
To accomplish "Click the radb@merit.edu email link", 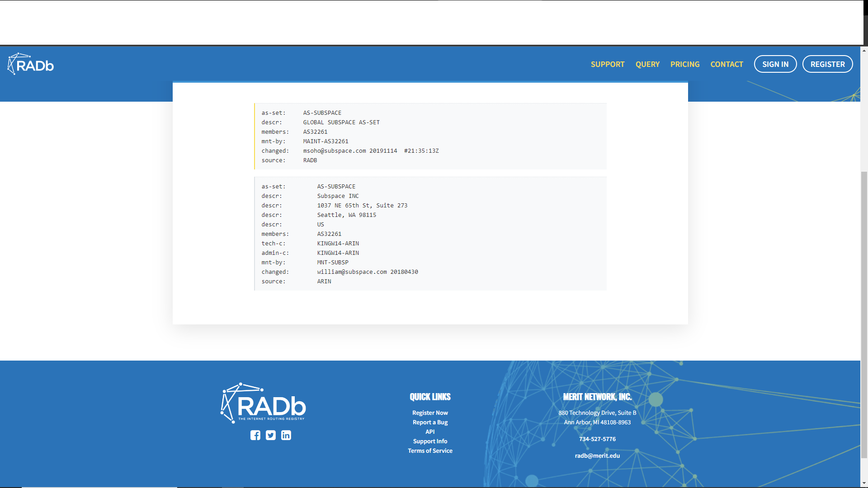I will [597, 455].
